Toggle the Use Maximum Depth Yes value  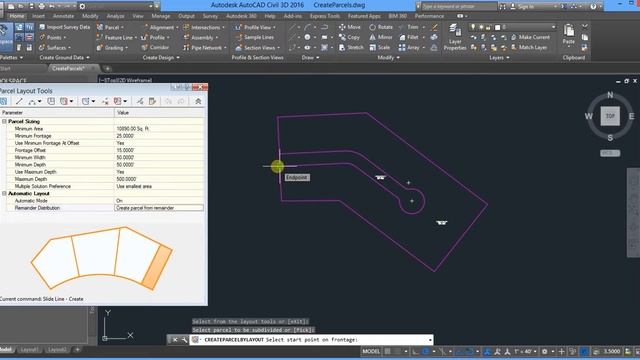coord(159,172)
